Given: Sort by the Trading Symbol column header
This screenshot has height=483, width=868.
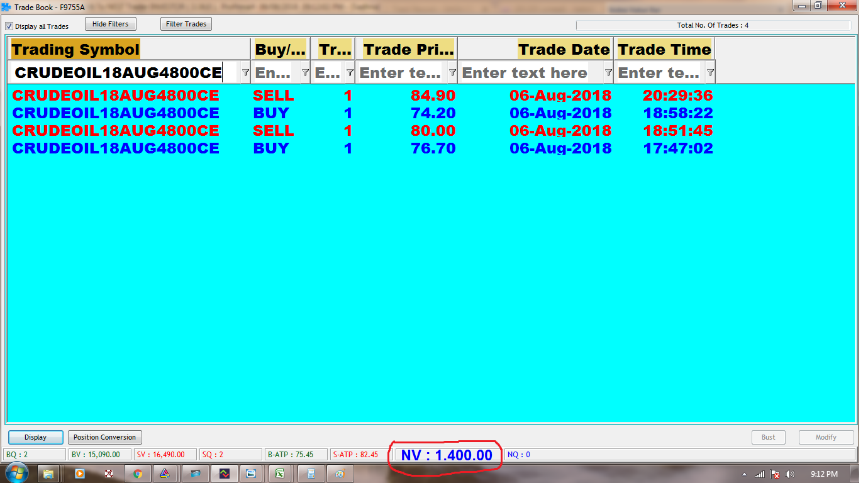Looking at the screenshot, I should click(x=75, y=50).
